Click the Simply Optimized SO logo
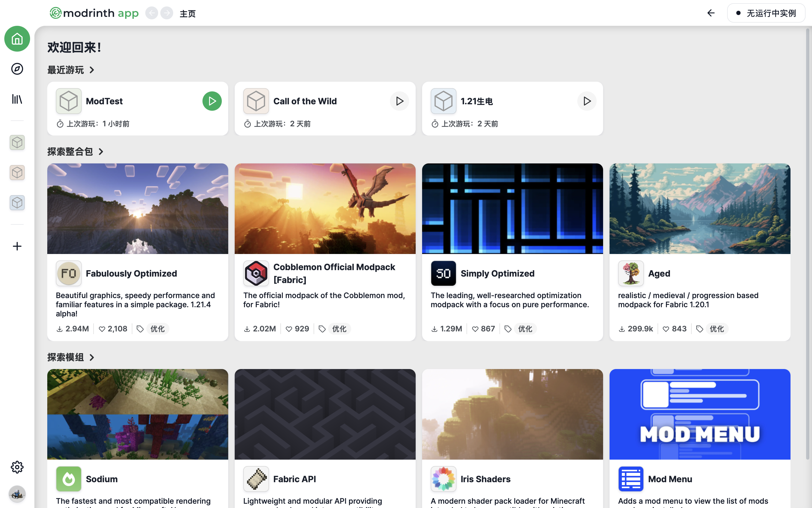812x508 pixels. point(444,274)
